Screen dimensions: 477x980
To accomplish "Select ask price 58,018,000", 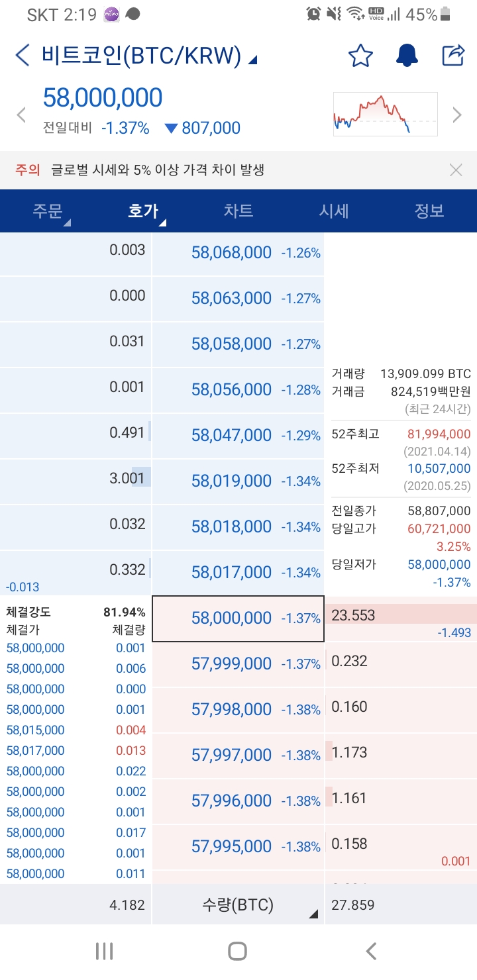I will [x=238, y=527].
